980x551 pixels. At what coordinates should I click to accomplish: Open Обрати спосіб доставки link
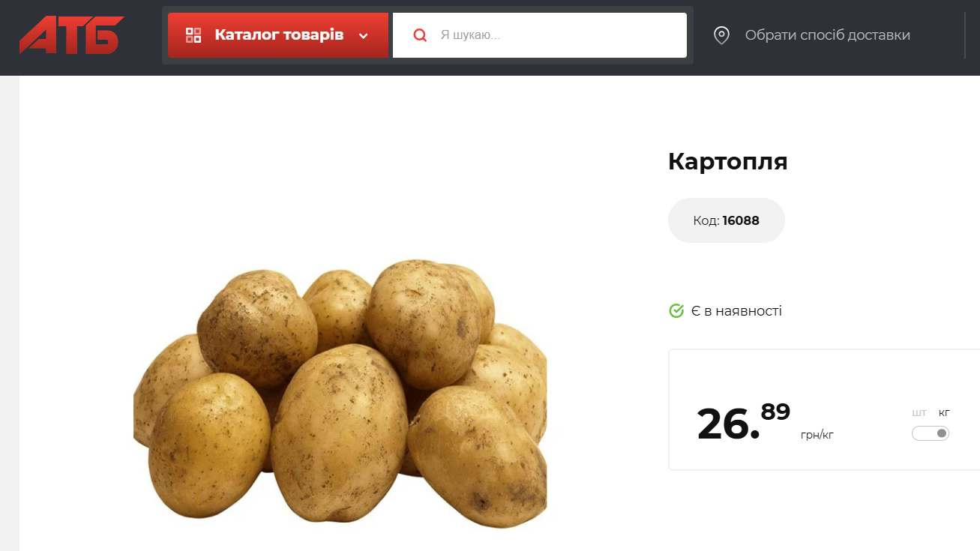pos(827,35)
